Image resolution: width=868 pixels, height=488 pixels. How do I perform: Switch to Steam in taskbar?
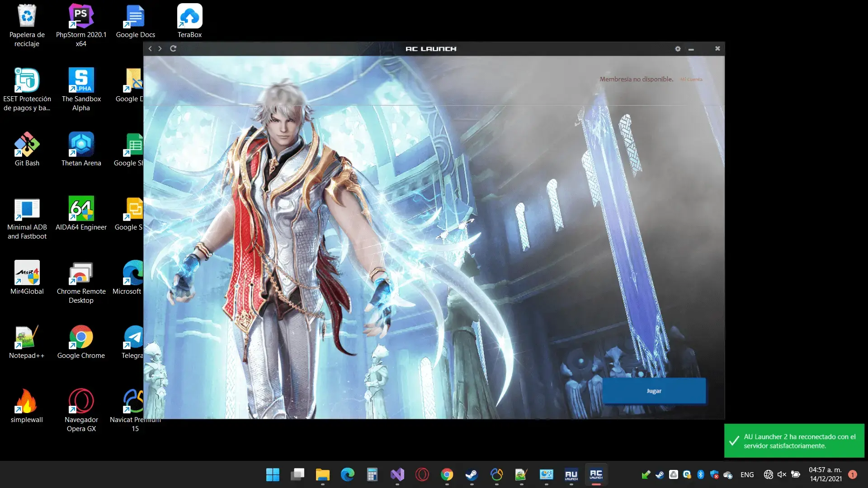pyautogui.click(x=472, y=474)
